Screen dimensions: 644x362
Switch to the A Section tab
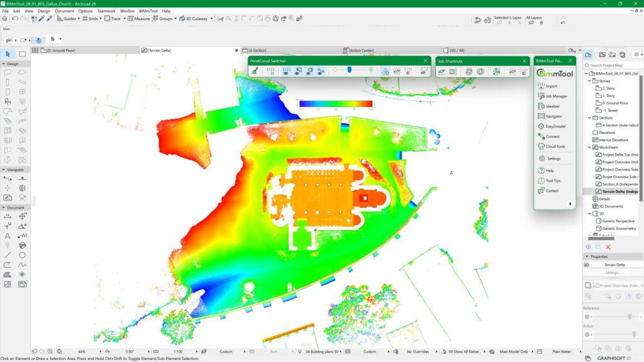(258, 50)
